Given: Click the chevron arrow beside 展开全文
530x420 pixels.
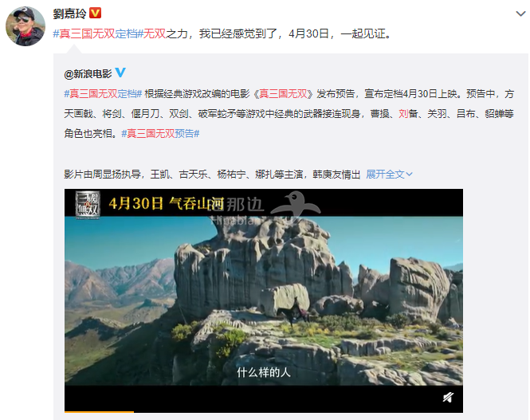Looking at the screenshot, I should point(409,175).
